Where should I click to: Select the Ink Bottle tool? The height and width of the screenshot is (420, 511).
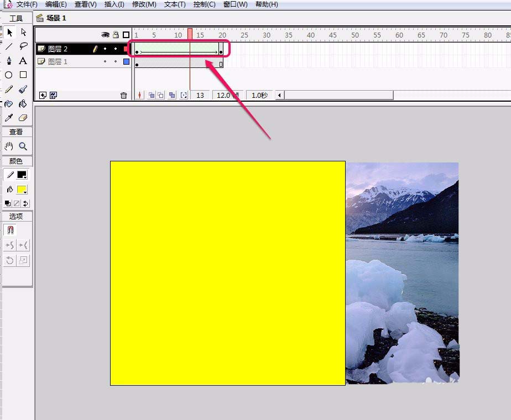coord(9,103)
